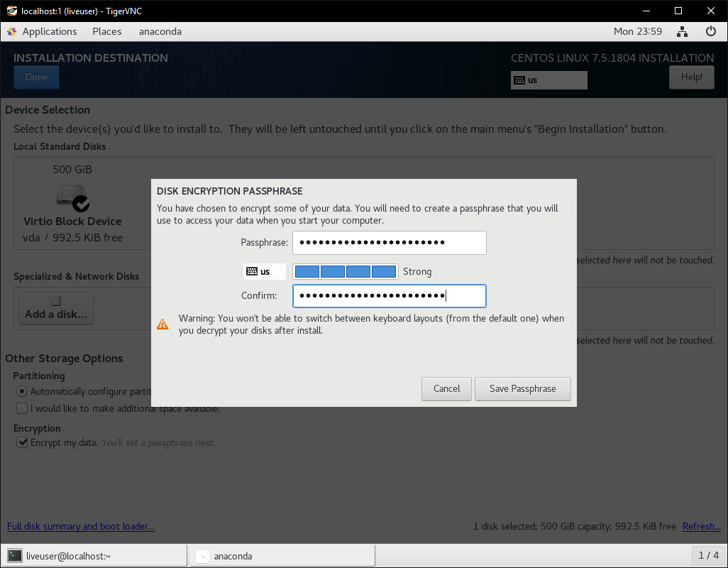Click the passphrase strength bar
The height and width of the screenshot is (568, 728).
[345, 271]
